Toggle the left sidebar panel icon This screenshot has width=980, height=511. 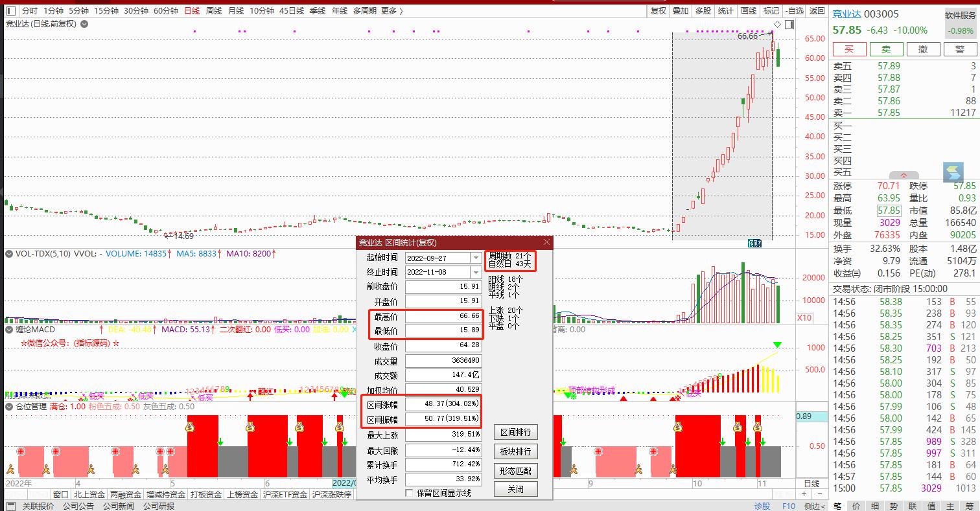coord(11,11)
